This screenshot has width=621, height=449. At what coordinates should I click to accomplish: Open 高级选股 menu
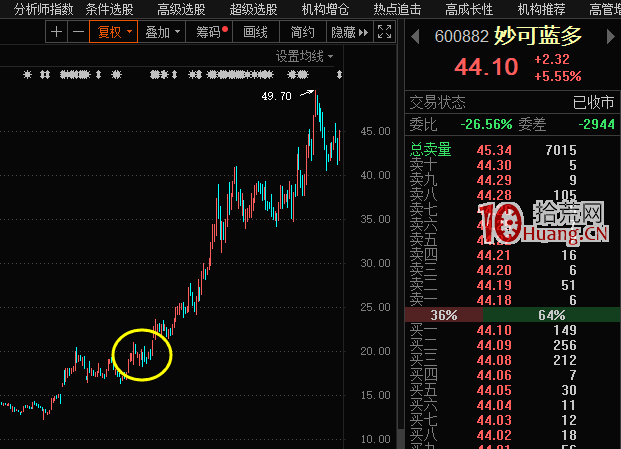[181, 9]
